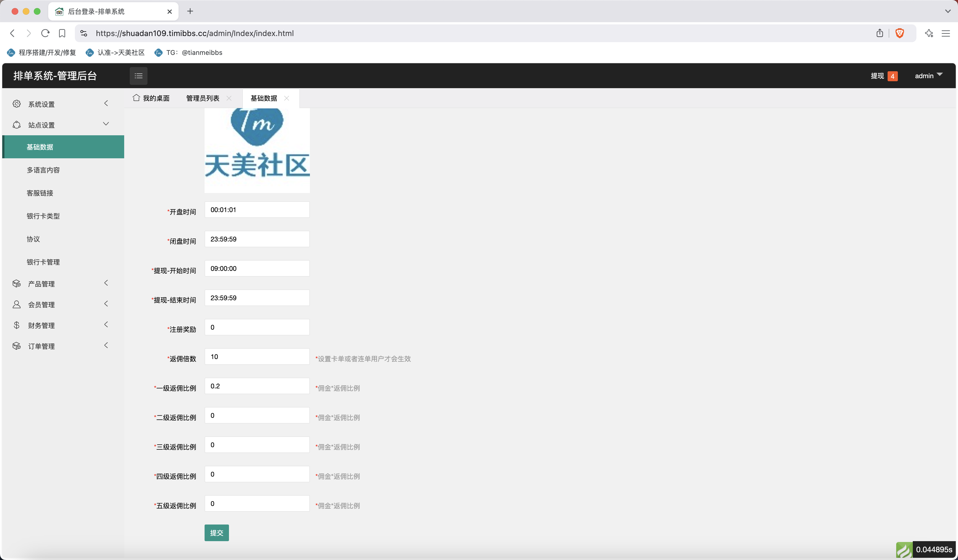The image size is (958, 560).
Task: Click the 产品管理 box icon
Action: pyautogui.click(x=16, y=284)
